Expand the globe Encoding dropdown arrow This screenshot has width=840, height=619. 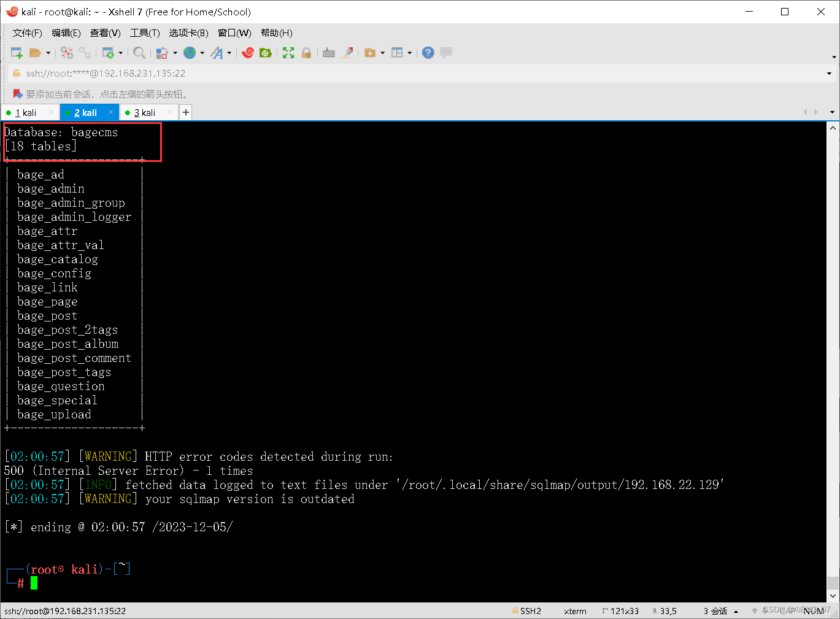[202, 53]
